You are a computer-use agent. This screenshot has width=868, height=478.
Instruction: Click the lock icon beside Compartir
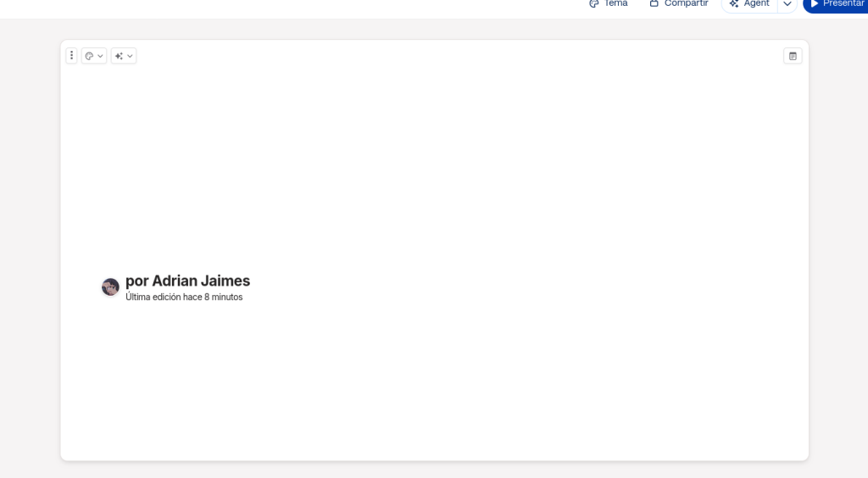[654, 4]
